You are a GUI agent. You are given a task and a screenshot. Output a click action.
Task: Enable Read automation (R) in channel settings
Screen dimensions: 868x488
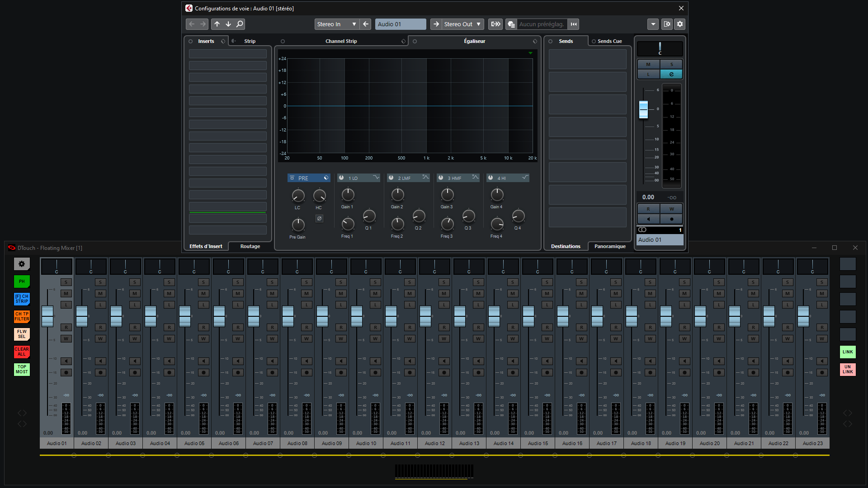[x=648, y=209]
